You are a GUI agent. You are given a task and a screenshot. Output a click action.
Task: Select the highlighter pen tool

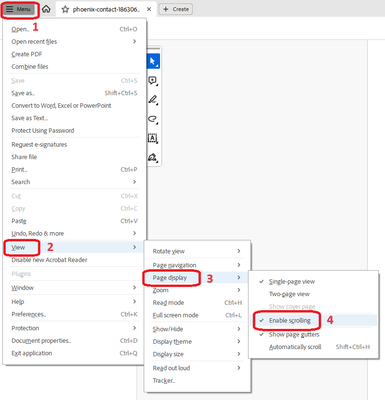[x=153, y=100]
